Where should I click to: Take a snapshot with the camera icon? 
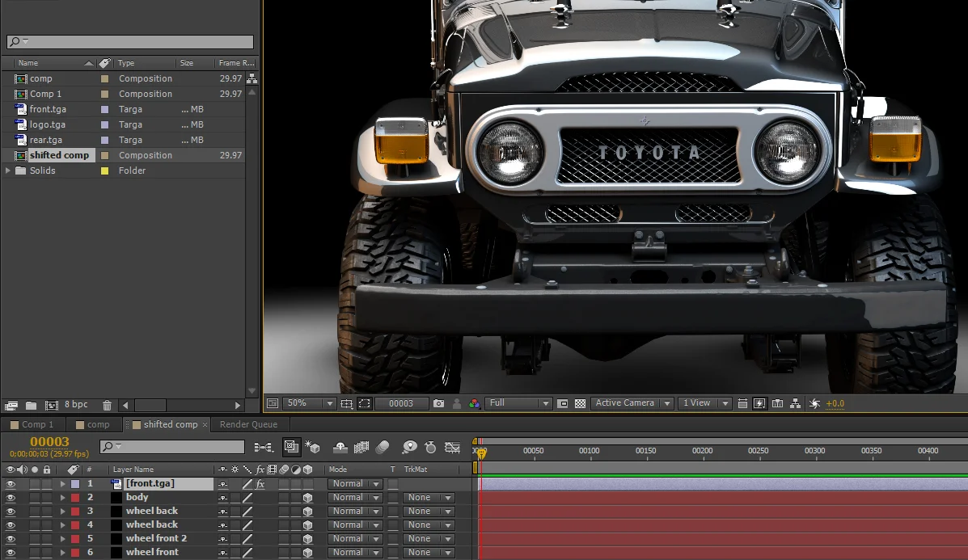click(438, 403)
